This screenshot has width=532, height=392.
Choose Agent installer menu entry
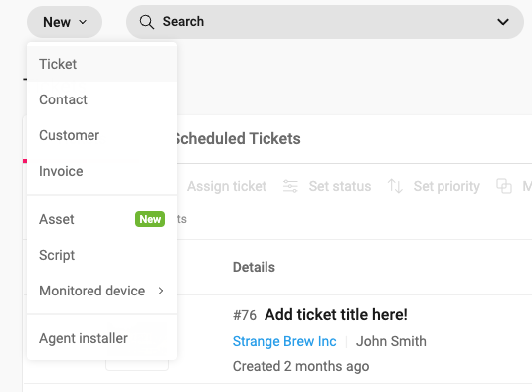[x=101, y=338]
